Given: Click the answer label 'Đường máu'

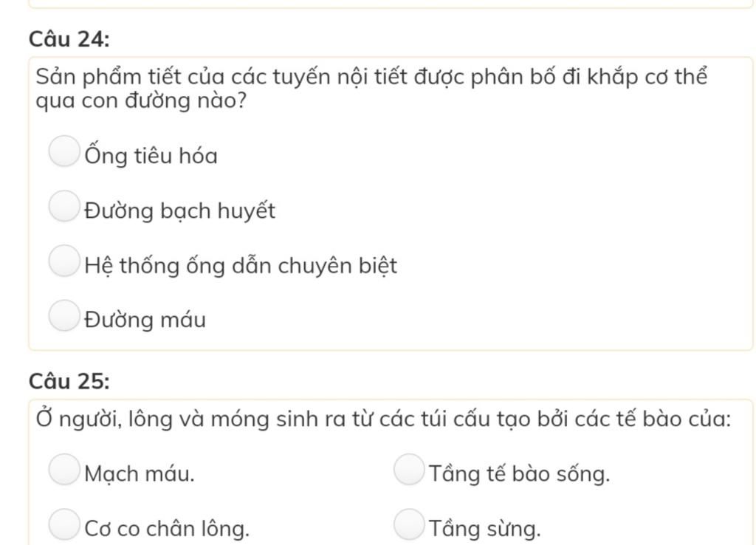Looking at the screenshot, I should tap(145, 319).
